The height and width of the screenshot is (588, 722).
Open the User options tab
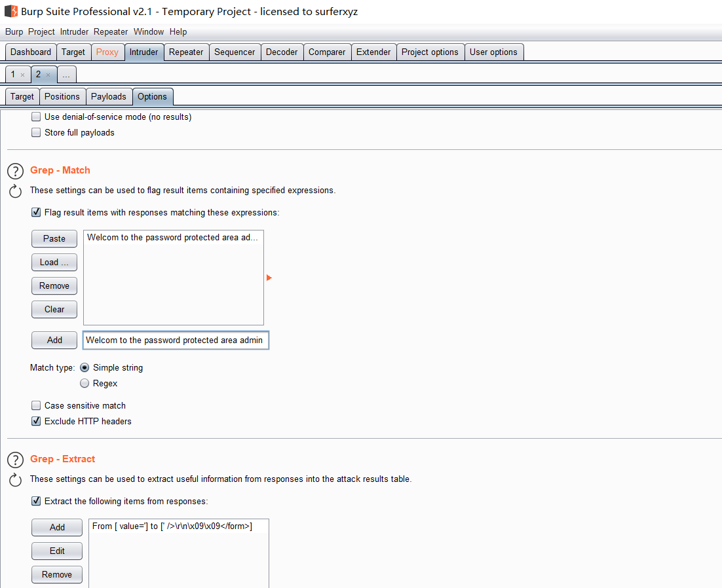(493, 52)
